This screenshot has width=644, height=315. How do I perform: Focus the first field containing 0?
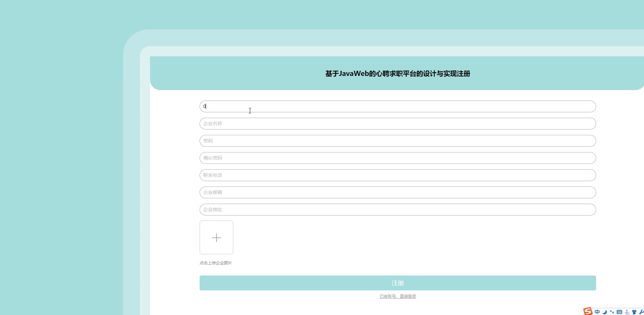pos(398,106)
